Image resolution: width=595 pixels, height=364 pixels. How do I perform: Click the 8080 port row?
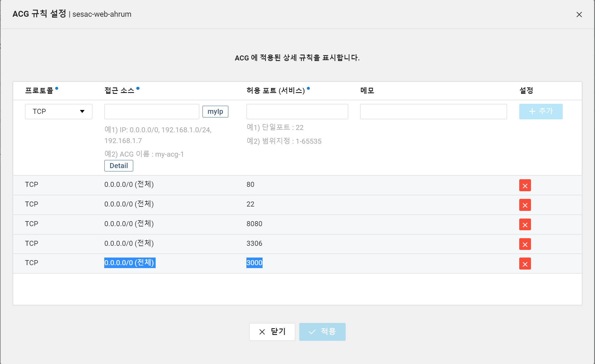pos(254,224)
